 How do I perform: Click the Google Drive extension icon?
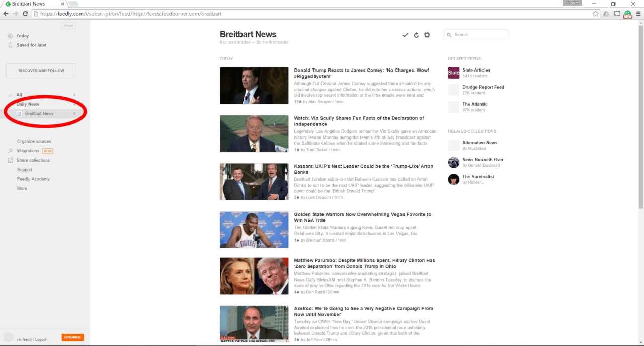click(606, 14)
